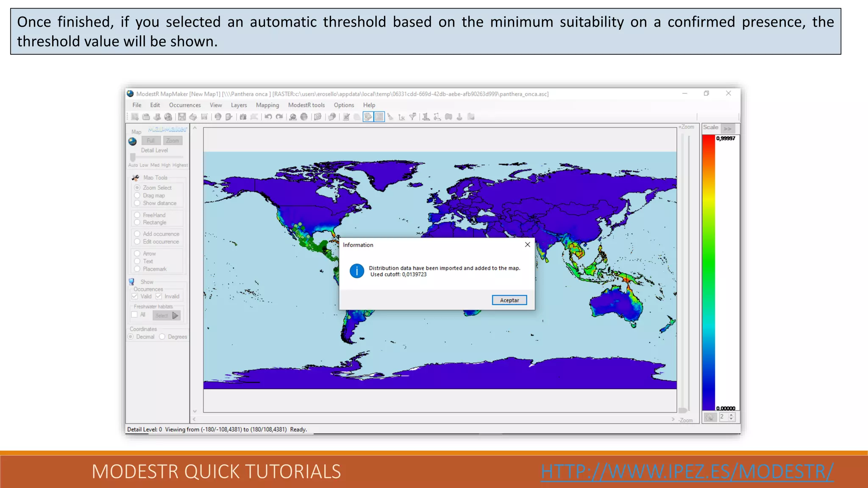This screenshot has height=488, width=868.
Task: Click the second highlighted square toolbar icon
Action: click(x=379, y=117)
